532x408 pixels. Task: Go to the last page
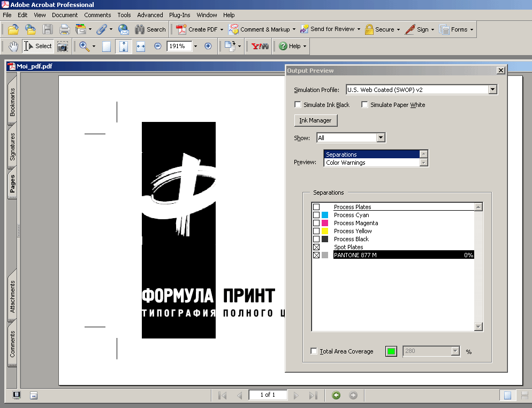point(313,396)
